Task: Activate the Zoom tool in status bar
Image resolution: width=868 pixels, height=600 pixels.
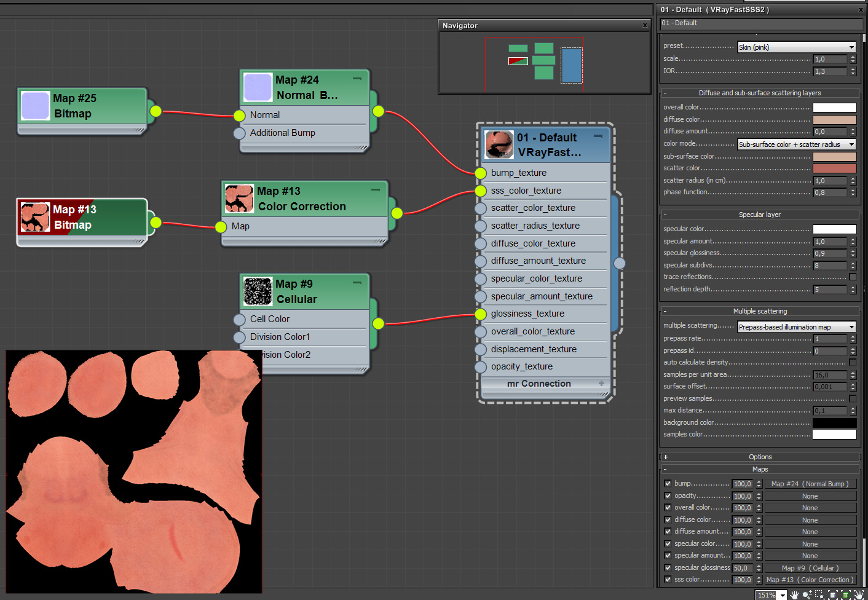Action: (807, 595)
